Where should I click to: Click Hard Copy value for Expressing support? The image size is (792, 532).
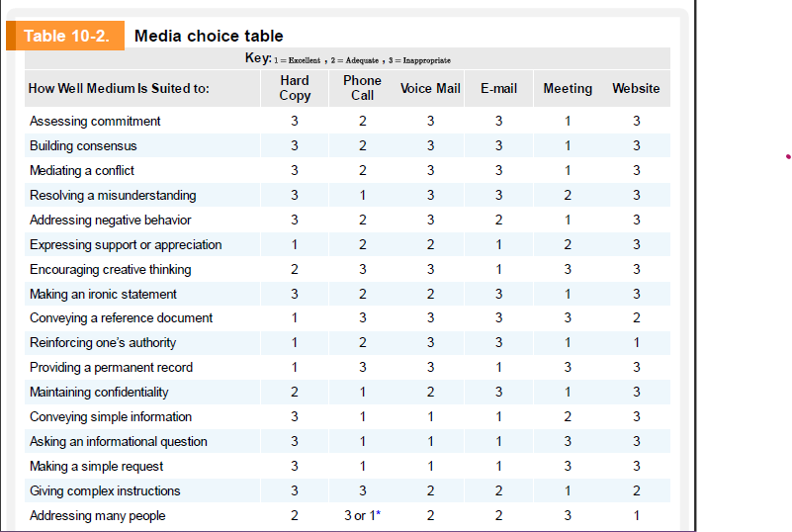pyautogui.click(x=295, y=245)
